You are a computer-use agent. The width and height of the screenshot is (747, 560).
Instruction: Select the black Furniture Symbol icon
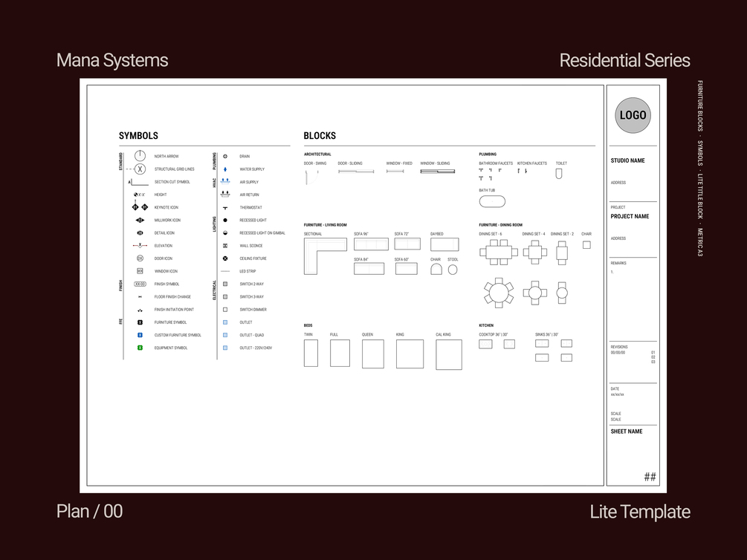[140, 322]
